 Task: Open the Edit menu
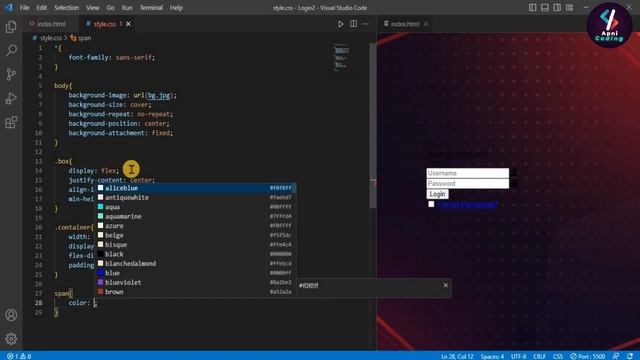coord(41,8)
